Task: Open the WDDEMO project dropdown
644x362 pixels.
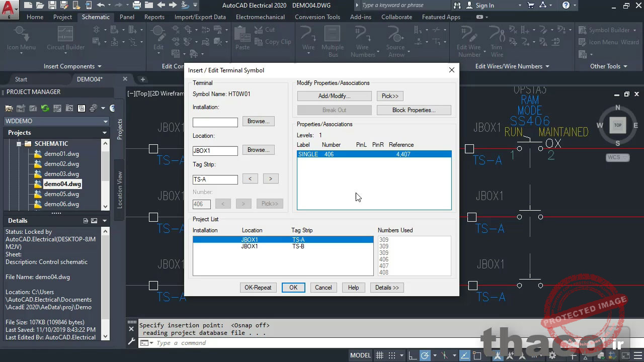Action: [105, 121]
